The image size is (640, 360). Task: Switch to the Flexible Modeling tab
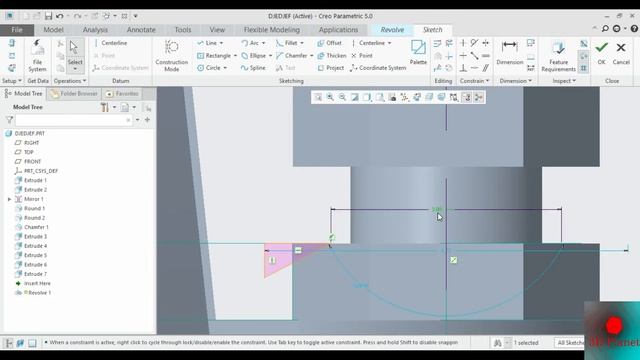pos(271,30)
